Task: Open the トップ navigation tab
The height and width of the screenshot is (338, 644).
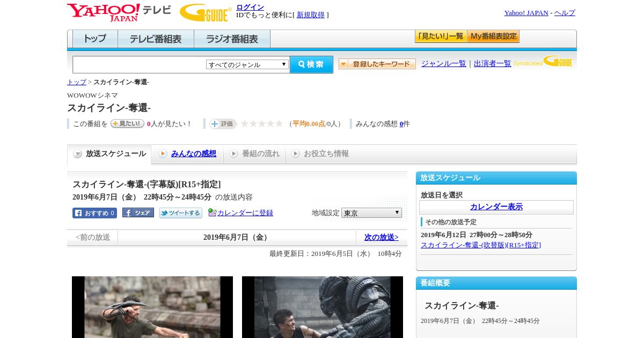Action: 95,39
